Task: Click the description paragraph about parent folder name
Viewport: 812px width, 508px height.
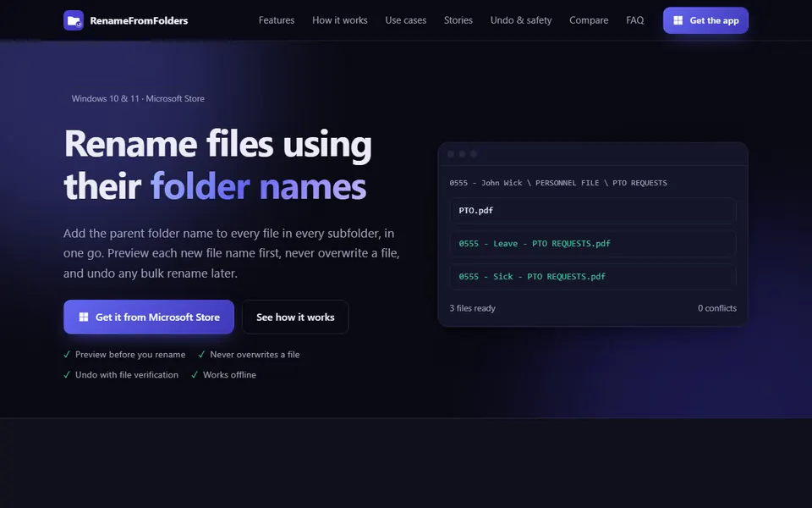Action: tap(232, 253)
